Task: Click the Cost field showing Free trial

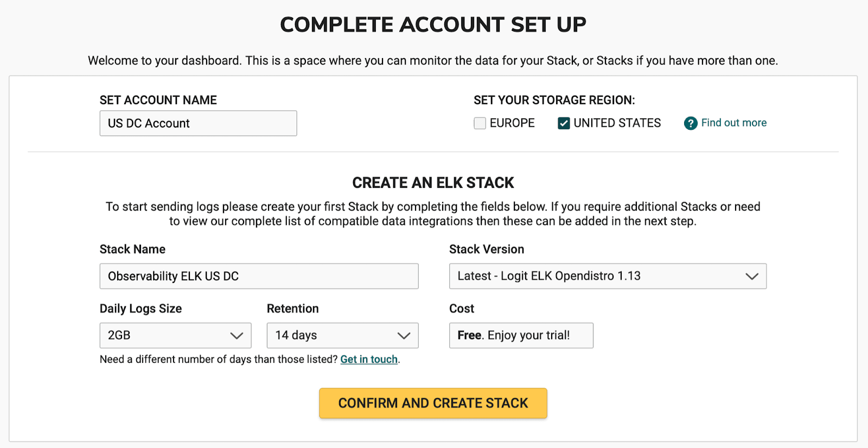Action: click(x=520, y=335)
